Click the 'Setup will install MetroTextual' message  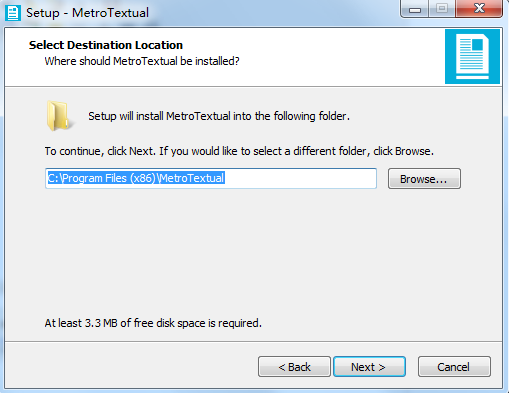pos(219,116)
